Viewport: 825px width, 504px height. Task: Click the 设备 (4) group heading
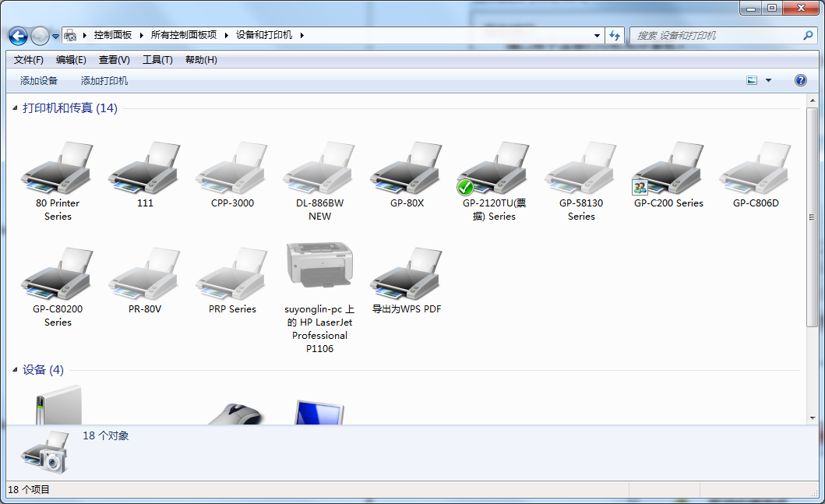click(43, 370)
